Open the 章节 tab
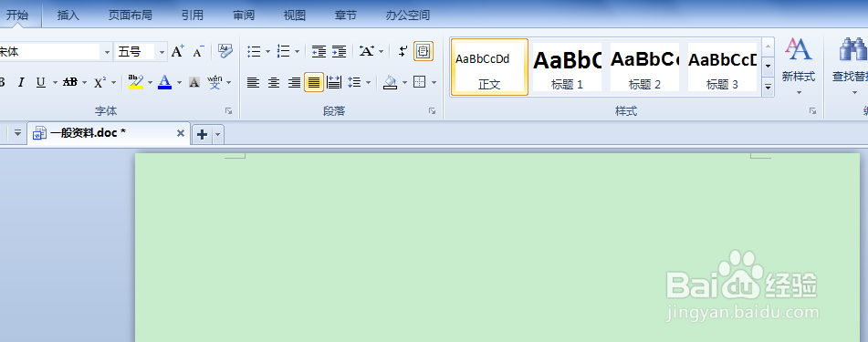 (345, 16)
